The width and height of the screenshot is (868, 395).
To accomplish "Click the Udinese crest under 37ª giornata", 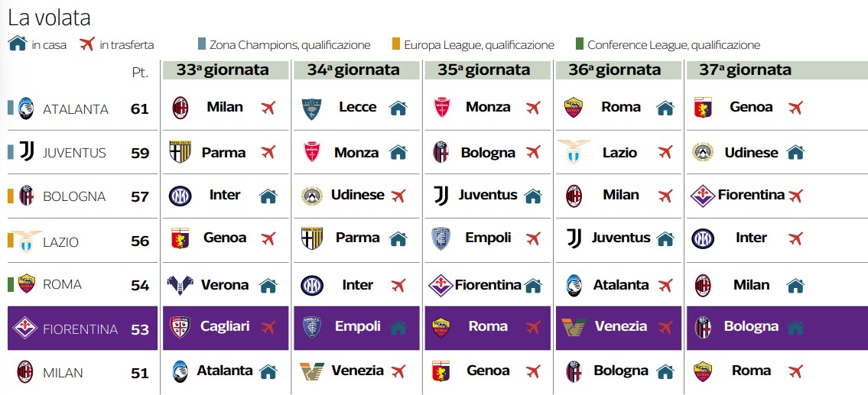I will 703,152.
